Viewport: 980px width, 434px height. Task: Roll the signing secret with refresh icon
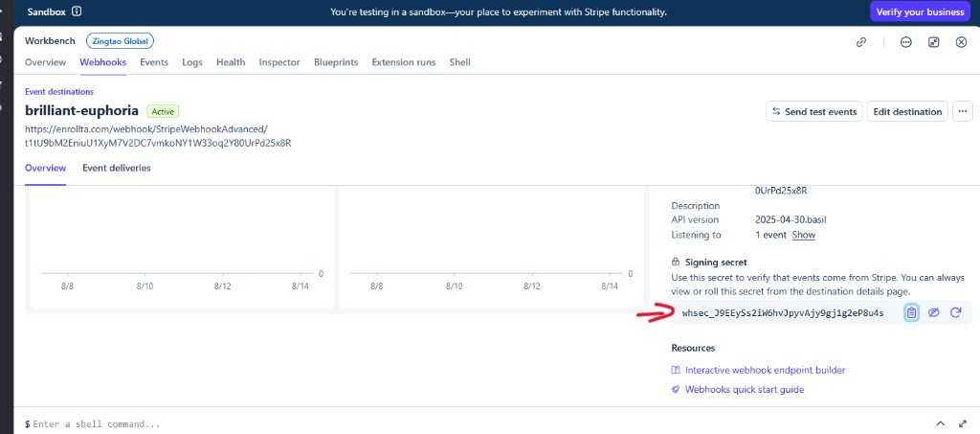[x=956, y=312]
